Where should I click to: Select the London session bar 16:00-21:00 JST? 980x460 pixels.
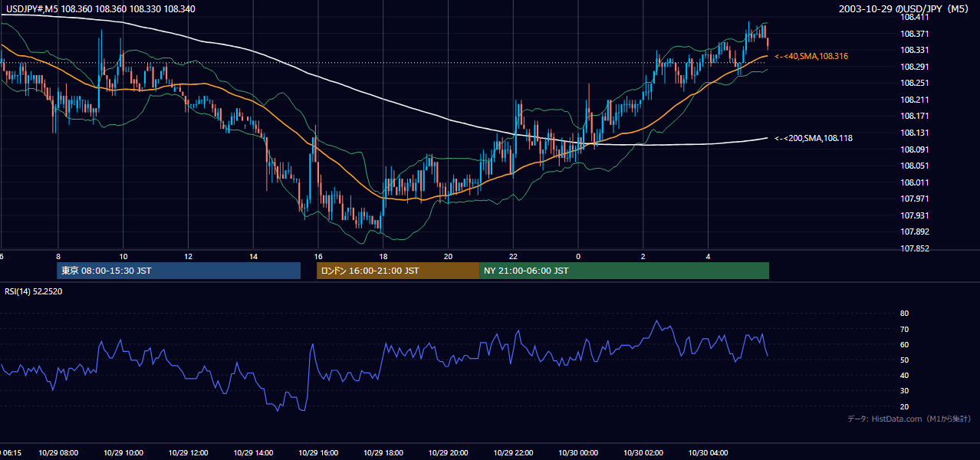[x=398, y=271]
